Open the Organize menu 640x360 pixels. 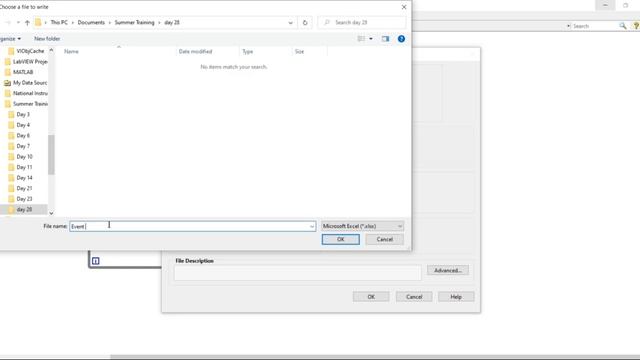tap(10, 39)
